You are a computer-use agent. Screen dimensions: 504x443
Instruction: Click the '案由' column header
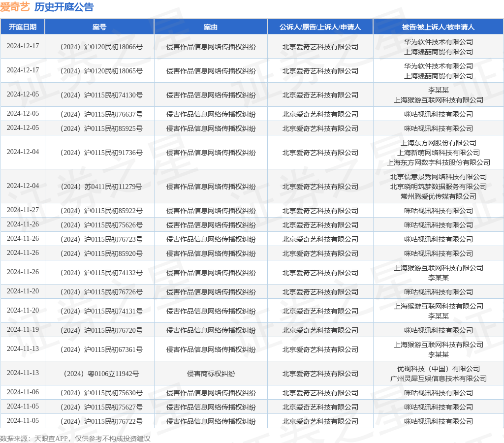(211, 27)
